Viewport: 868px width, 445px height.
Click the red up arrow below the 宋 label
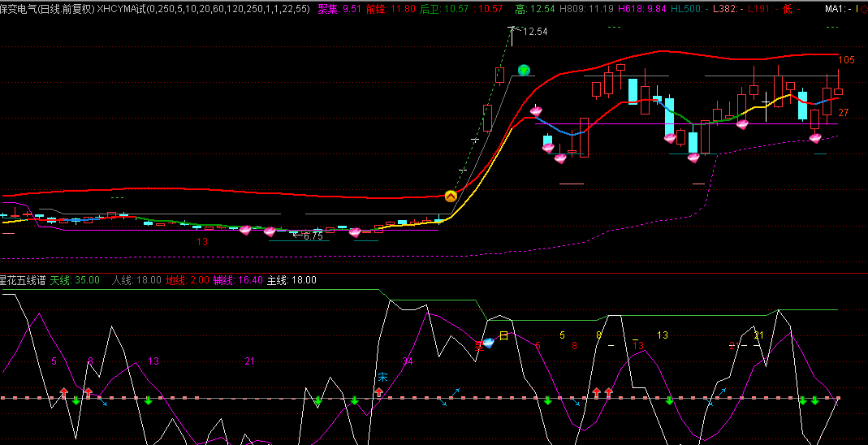point(378,392)
